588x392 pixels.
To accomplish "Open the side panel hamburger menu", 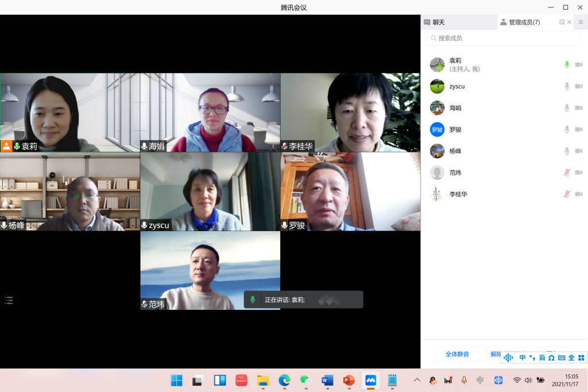I will pos(581,22).
